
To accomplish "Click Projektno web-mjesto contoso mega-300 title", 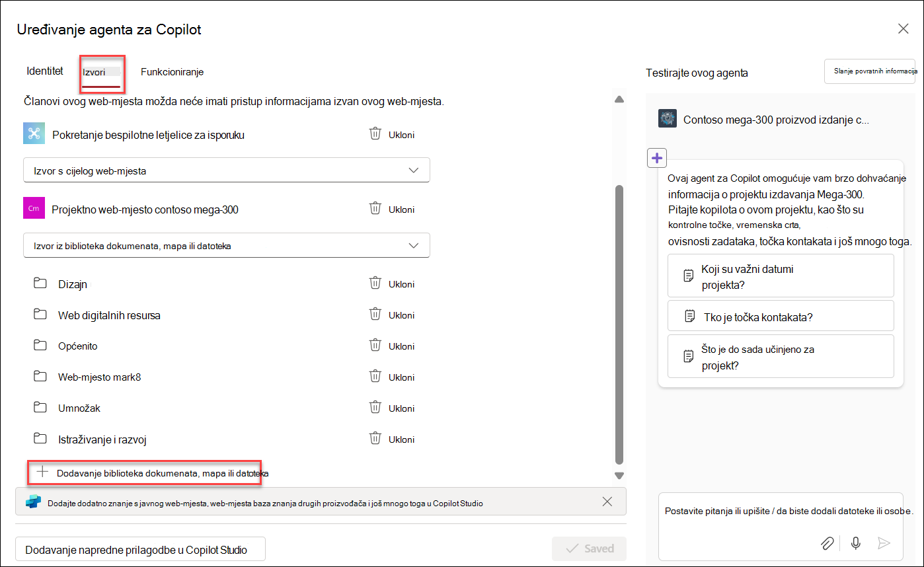I will tap(145, 209).
